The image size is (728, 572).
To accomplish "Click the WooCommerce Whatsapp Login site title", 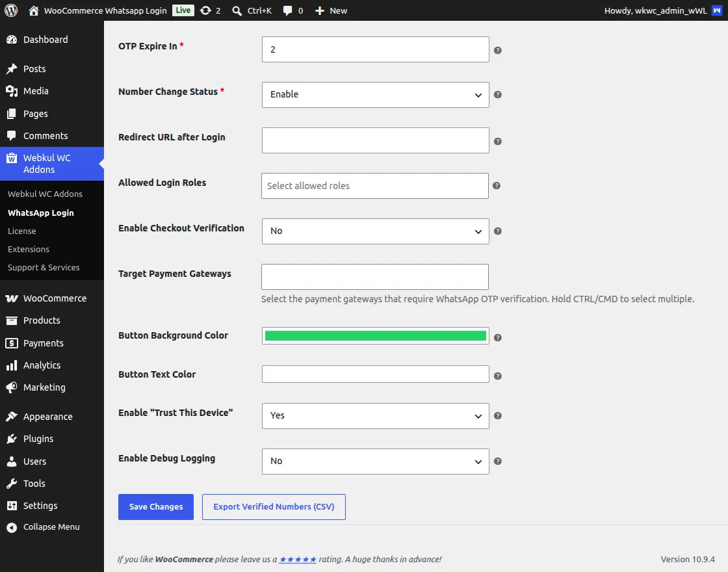I will [105, 10].
